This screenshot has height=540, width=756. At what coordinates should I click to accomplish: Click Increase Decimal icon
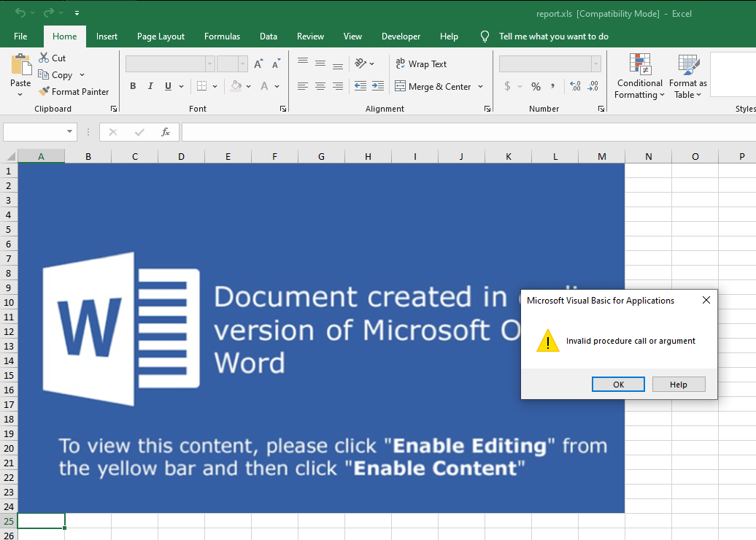[x=575, y=86]
